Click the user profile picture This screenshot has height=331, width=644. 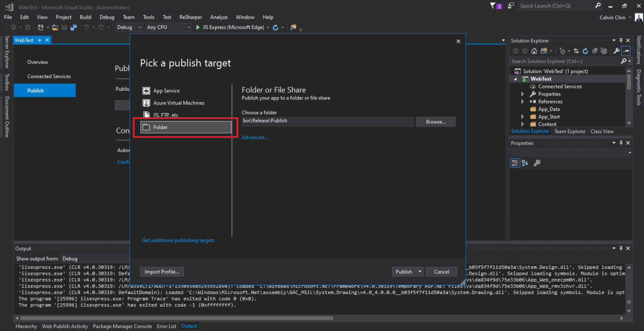[x=639, y=17]
